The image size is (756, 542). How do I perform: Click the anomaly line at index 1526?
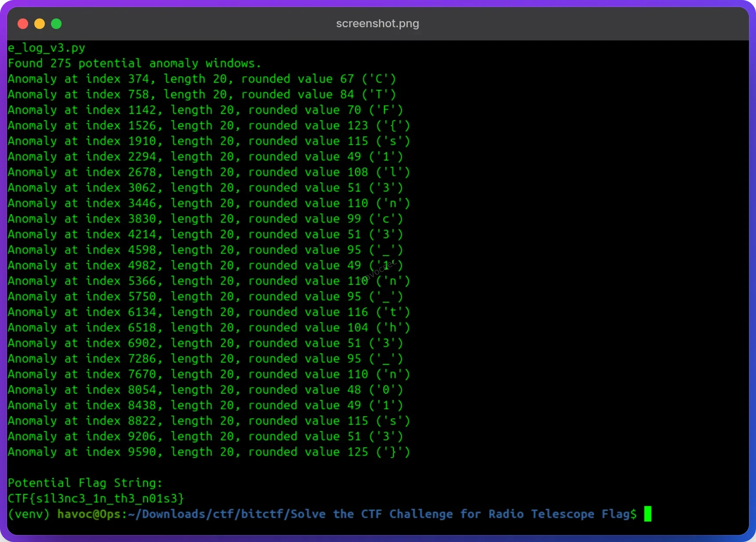coord(209,126)
